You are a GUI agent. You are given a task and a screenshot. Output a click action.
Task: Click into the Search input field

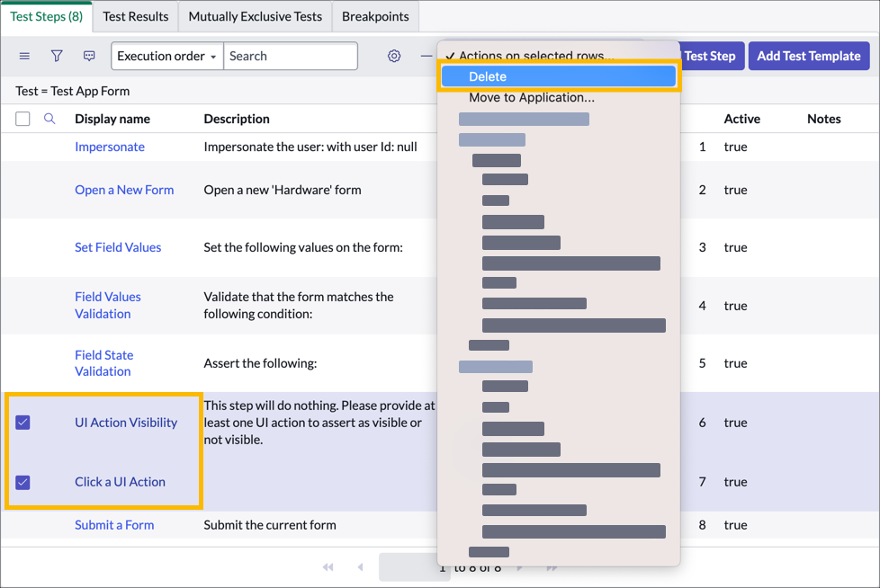[290, 56]
